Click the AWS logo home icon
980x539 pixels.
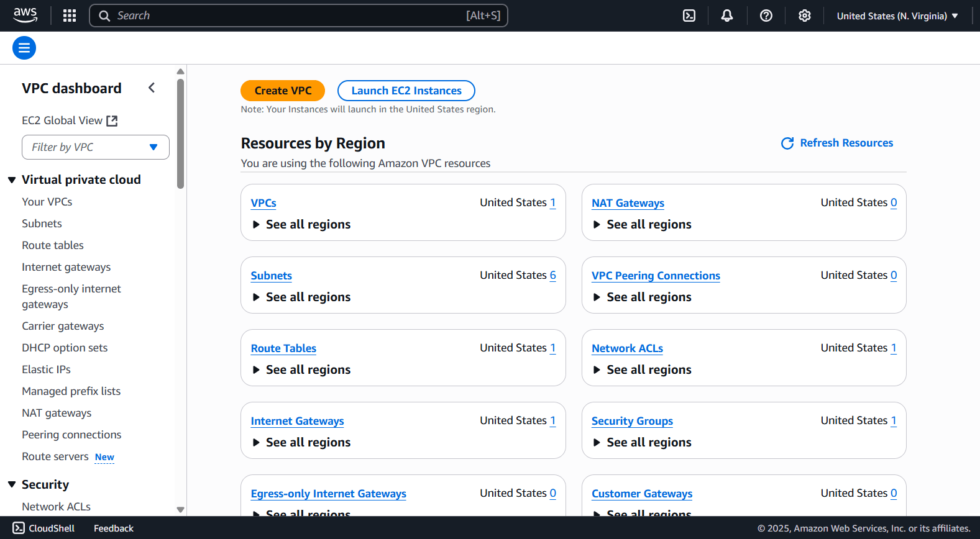[25, 16]
